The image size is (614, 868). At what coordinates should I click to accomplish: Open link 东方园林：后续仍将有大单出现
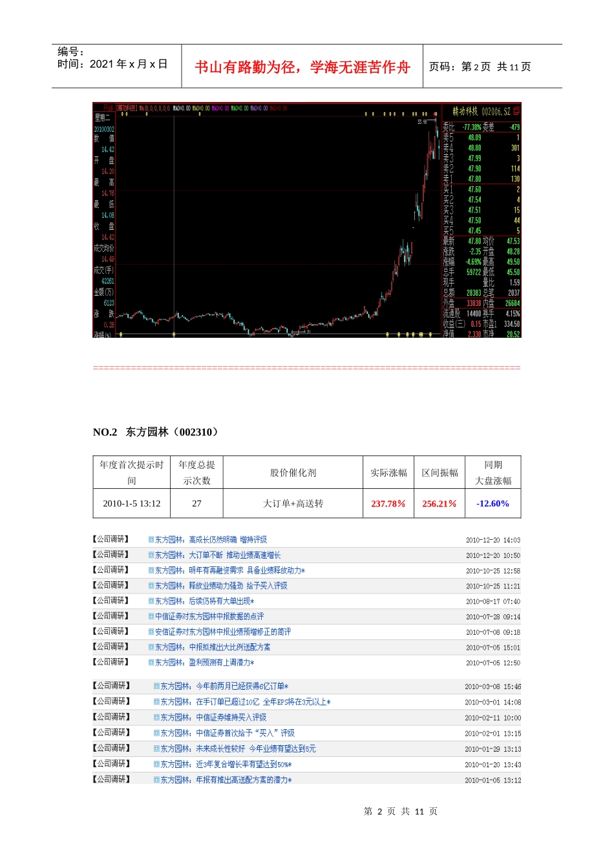pyautogui.click(x=204, y=601)
